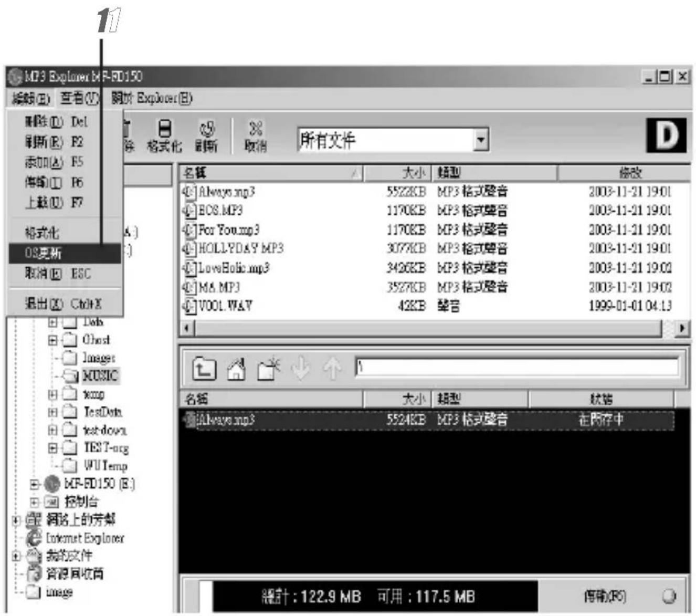Expand the Ghost folder node

(53, 340)
